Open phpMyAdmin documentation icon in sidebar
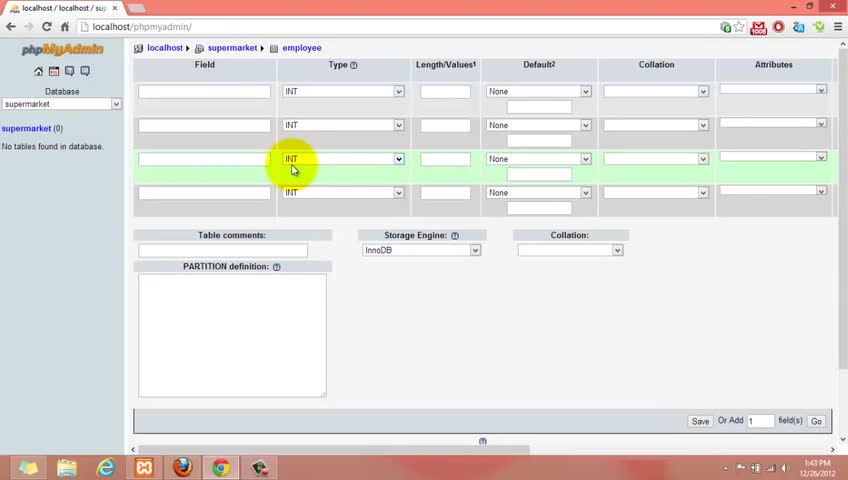This screenshot has height=480, width=848. (x=70, y=71)
